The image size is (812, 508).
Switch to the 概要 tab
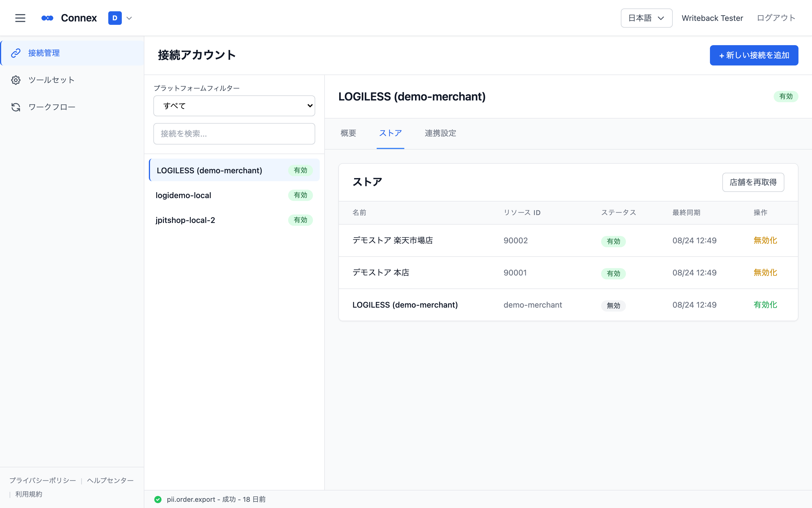pos(348,133)
